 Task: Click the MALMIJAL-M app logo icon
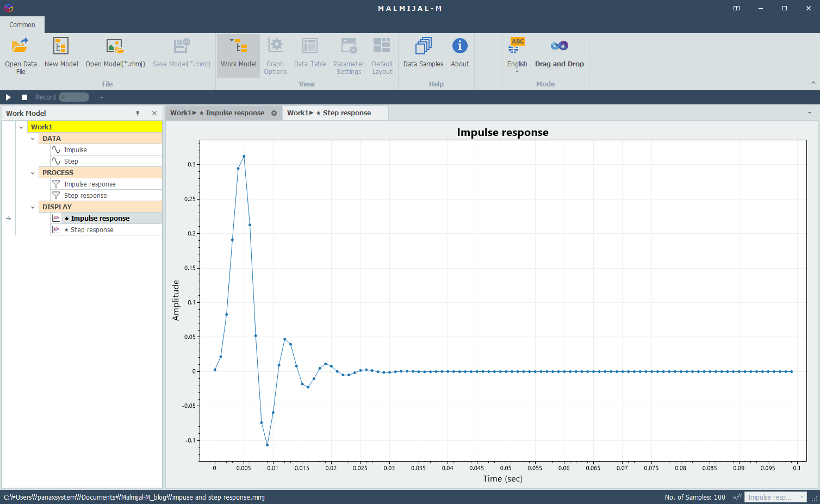click(8, 8)
